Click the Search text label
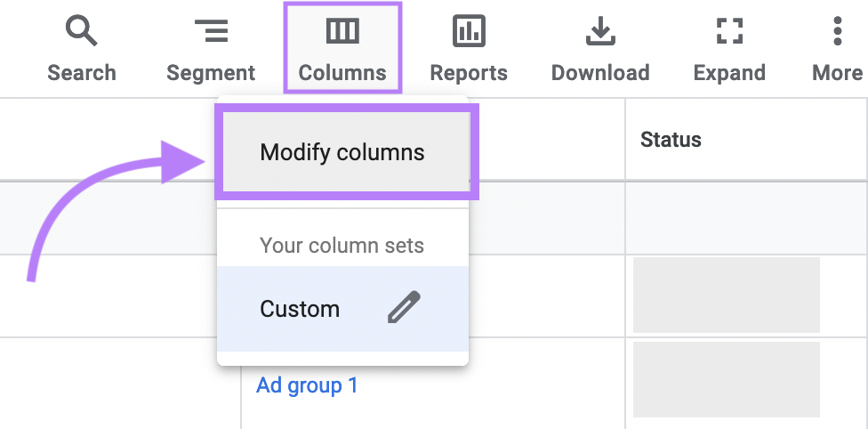The height and width of the screenshot is (429, 868). pos(82,73)
